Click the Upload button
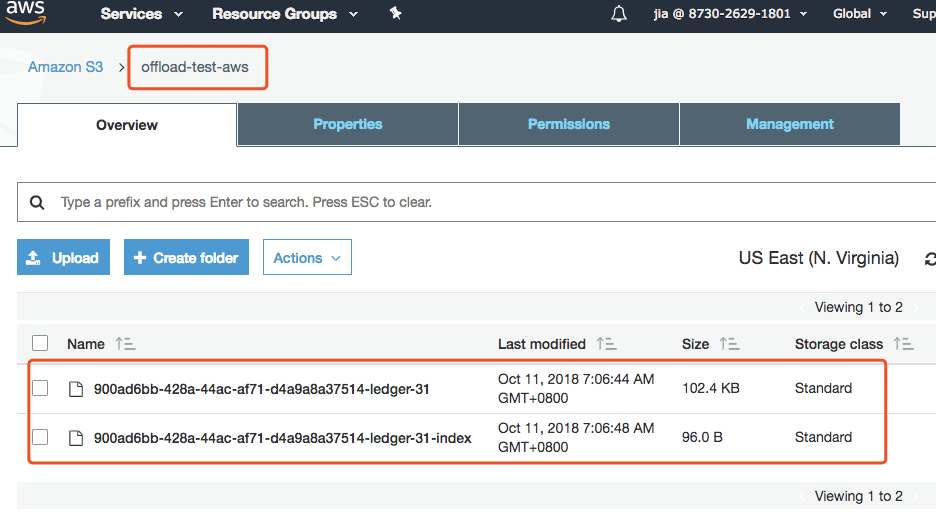 pos(63,257)
